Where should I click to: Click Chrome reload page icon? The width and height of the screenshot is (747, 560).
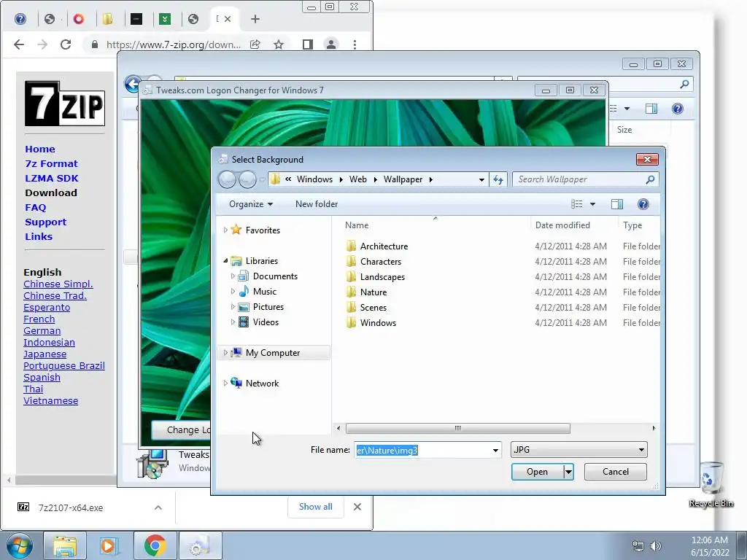coord(66,44)
